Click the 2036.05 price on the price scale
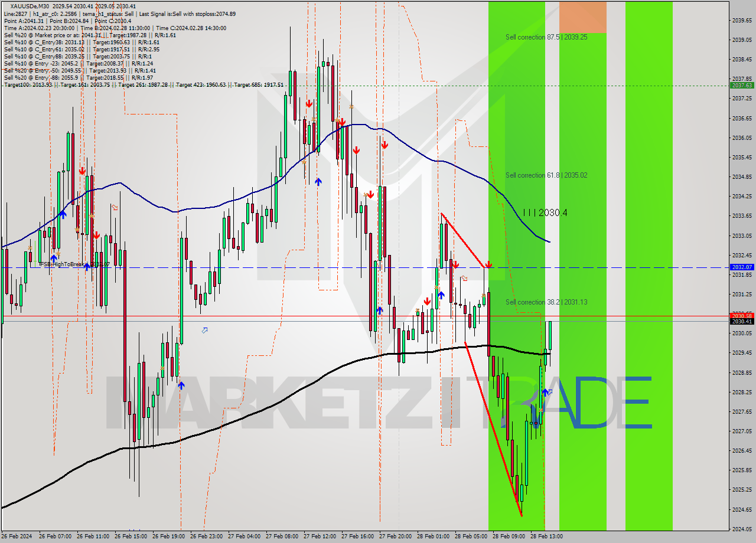Screen dimensions: 756x543 [x=742, y=138]
